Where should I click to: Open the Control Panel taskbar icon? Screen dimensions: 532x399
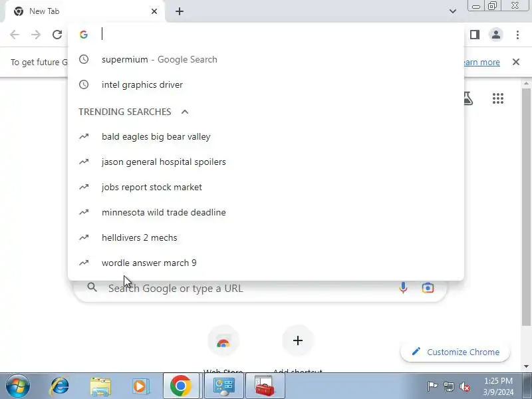pos(223,386)
